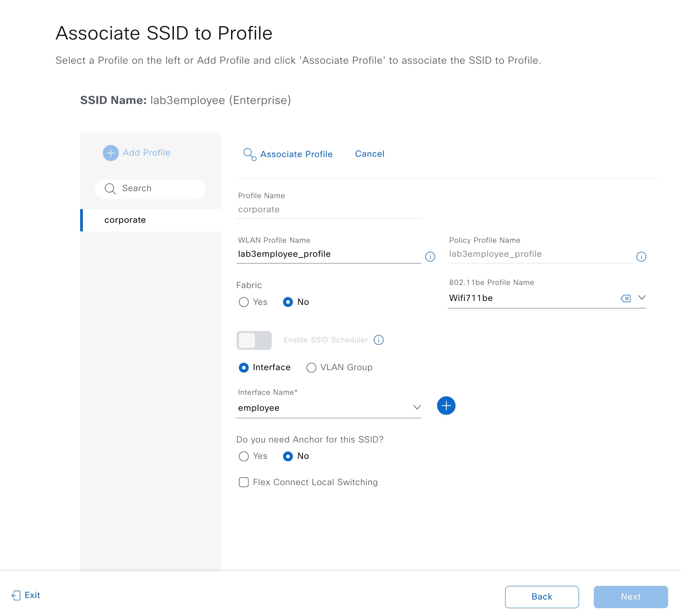The height and width of the screenshot is (616, 681).
Task: Select the corporate profile in the sidebar
Action: [x=125, y=220]
